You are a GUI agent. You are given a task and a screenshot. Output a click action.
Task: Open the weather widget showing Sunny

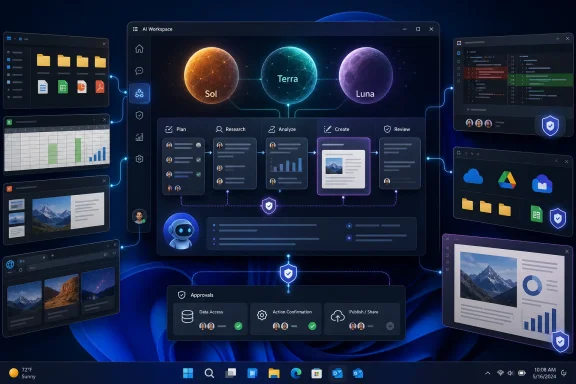point(23,373)
